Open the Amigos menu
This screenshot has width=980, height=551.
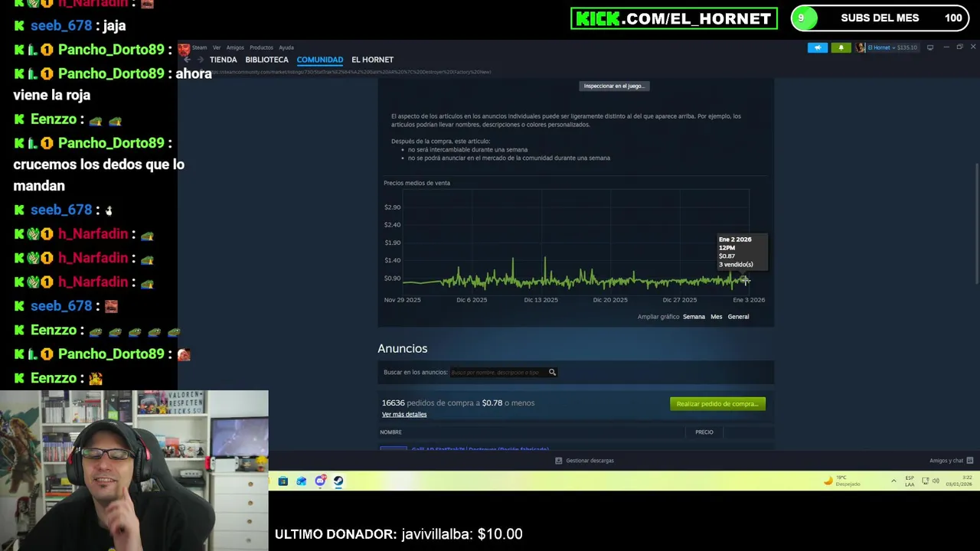235,47
